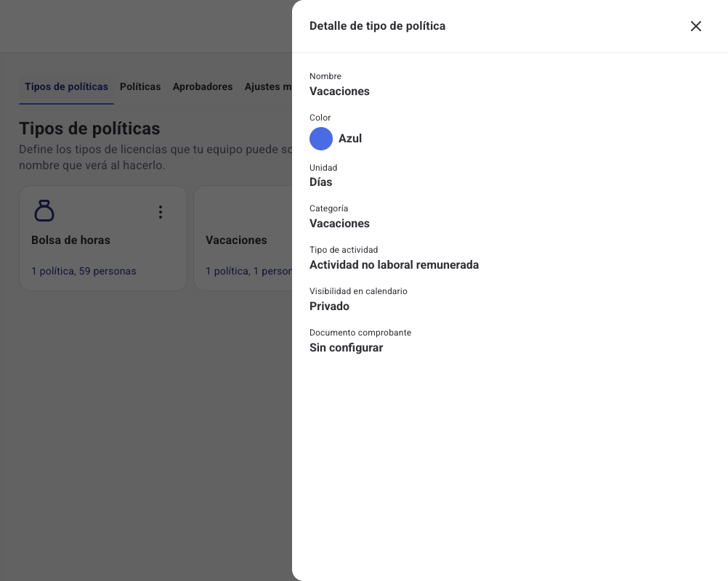Click the 'Documento comprobante' label

click(360, 333)
